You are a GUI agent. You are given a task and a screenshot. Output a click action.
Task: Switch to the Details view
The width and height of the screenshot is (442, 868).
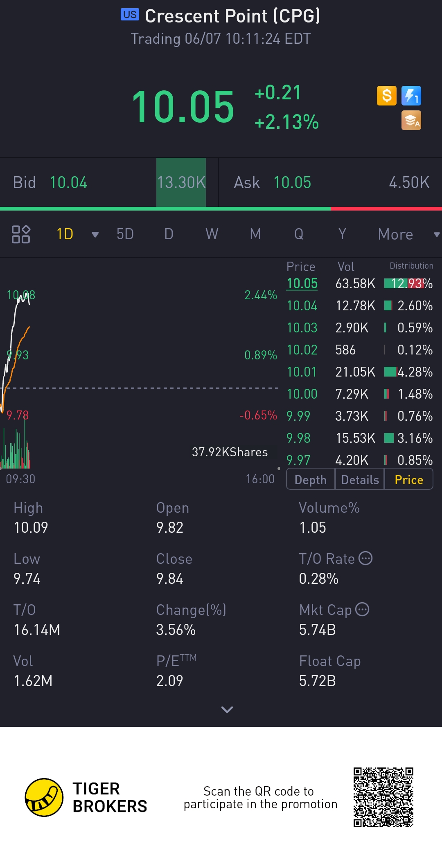click(x=360, y=480)
